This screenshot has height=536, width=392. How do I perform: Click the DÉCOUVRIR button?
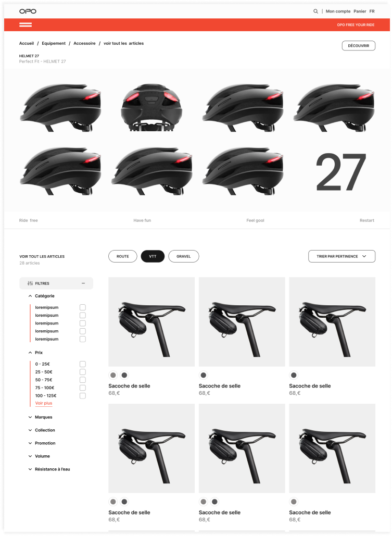(x=359, y=46)
